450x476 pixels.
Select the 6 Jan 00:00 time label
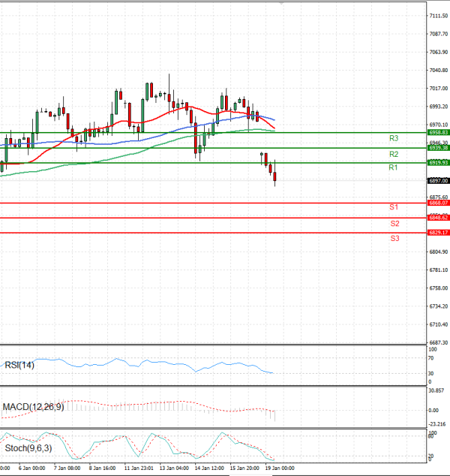coord(33,468)
